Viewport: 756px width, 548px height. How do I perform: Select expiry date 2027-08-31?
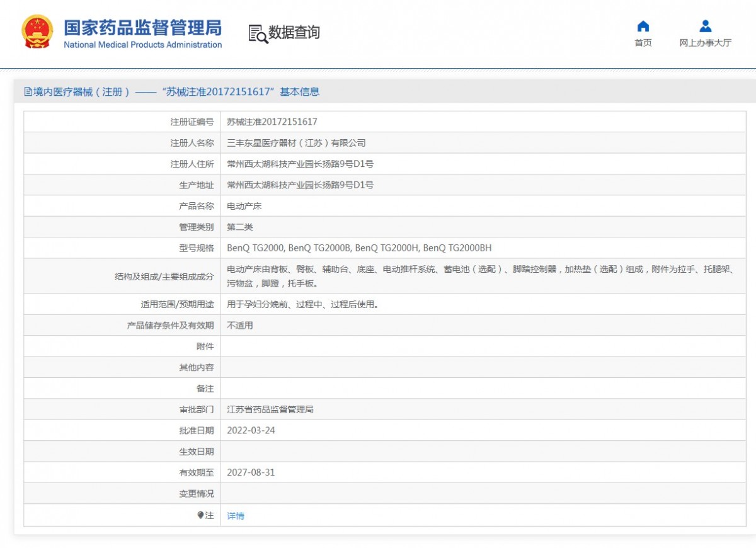click(x=251, y=472)
